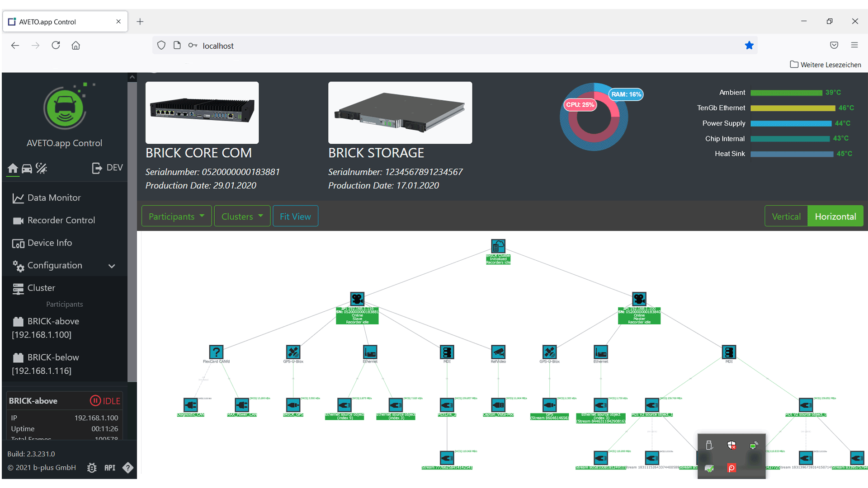Viewport: 868px width, 488px height.
Task: Click the BRICK CORE COM device image
Action: pos(202,113)
